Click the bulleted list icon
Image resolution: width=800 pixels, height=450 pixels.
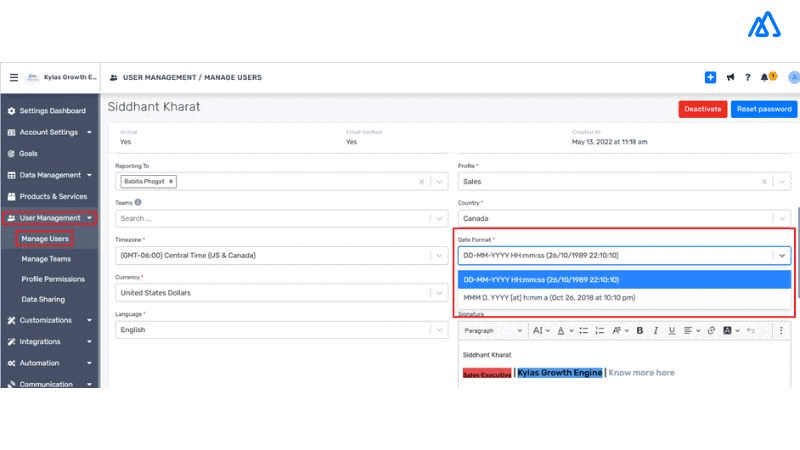click(x=584, y=330)
